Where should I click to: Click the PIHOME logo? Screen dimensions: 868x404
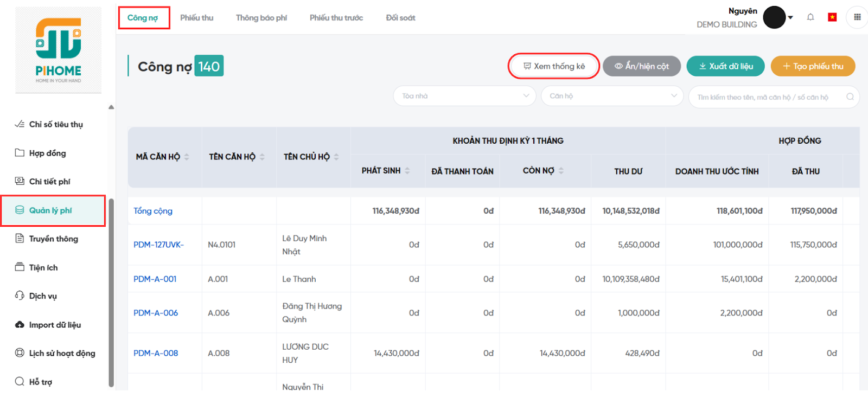point(59,50)
